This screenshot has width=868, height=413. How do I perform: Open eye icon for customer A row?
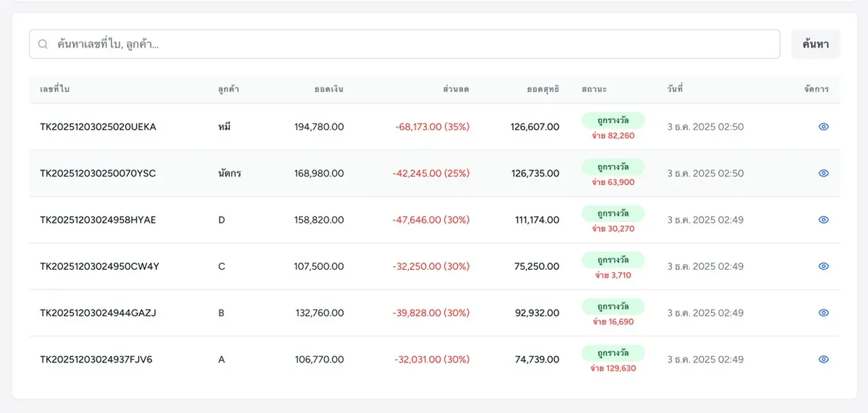[823, 359]
